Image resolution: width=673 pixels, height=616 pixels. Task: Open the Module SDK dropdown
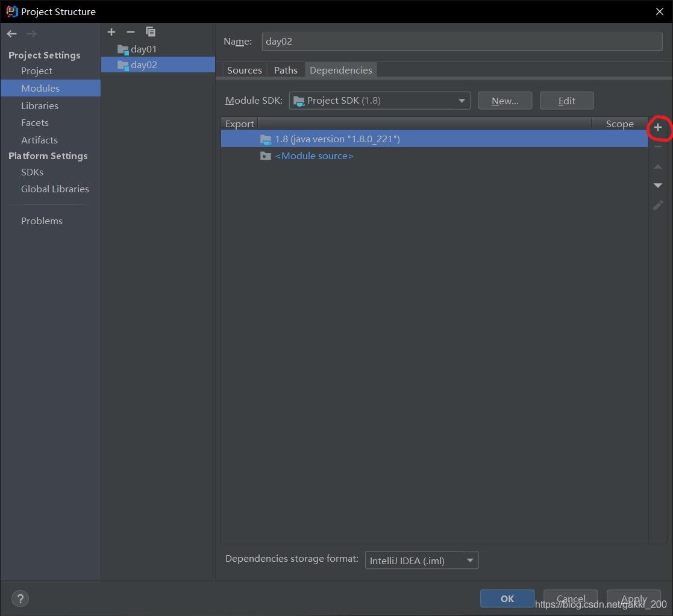click(380, 101)
